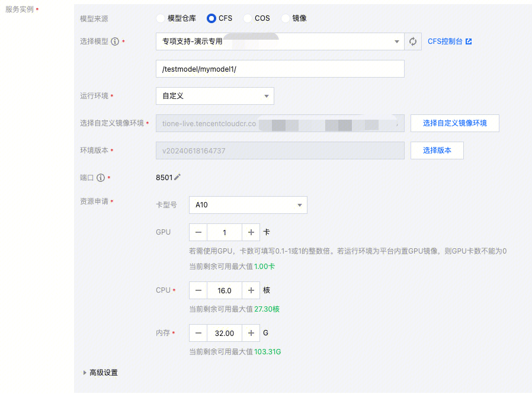Screen dimensions: 532x394
Task: Expand the 高级设置 section
Action: pyautogui.click(x=101, y=373)
